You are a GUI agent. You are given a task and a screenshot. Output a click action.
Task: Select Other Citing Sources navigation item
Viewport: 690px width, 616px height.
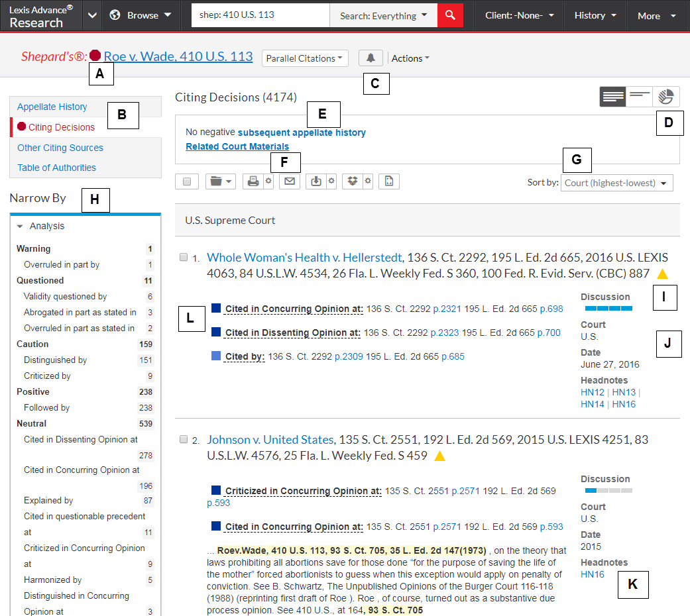[60, 148]
